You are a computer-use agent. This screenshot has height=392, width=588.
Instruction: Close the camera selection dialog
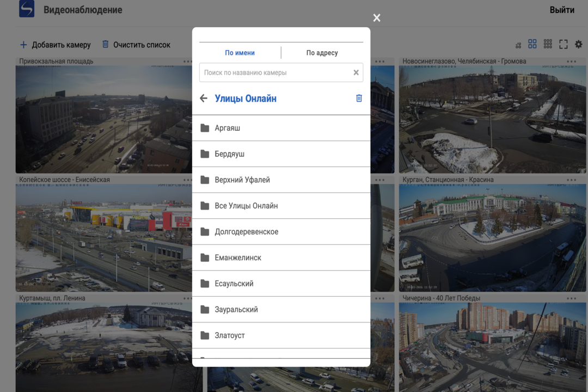click(377, 17)
